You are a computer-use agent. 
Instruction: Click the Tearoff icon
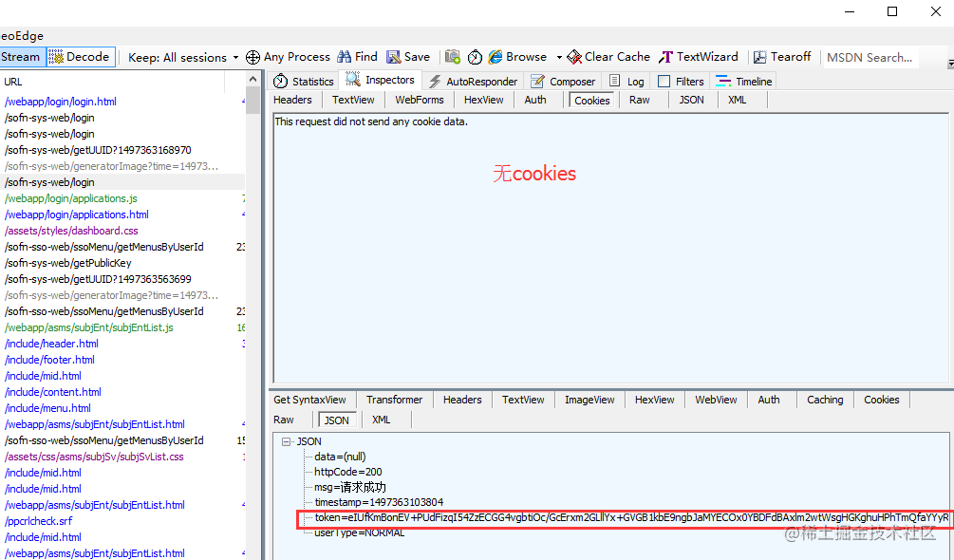(x=760, y=57)
